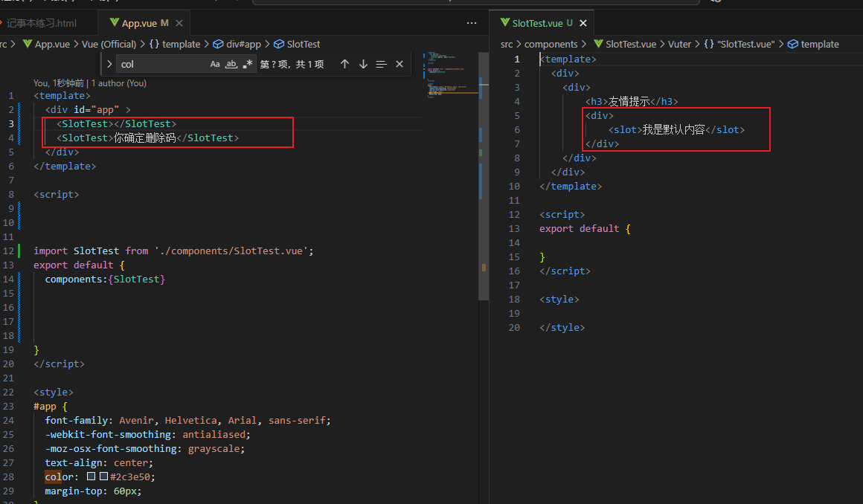This screenshot has height=504, width=863.
Task: Open second color swatch before #2c3e50
Action: click(103, 476)
